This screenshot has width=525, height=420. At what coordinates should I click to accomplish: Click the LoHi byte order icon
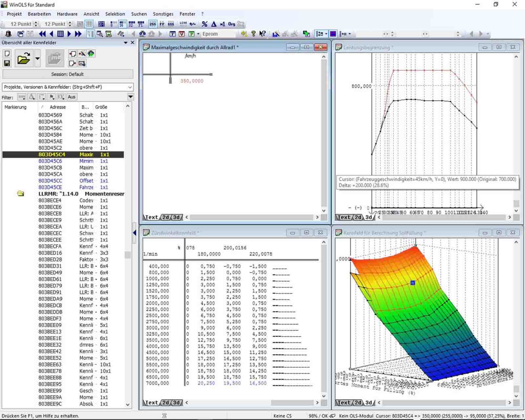coord(183,24)
